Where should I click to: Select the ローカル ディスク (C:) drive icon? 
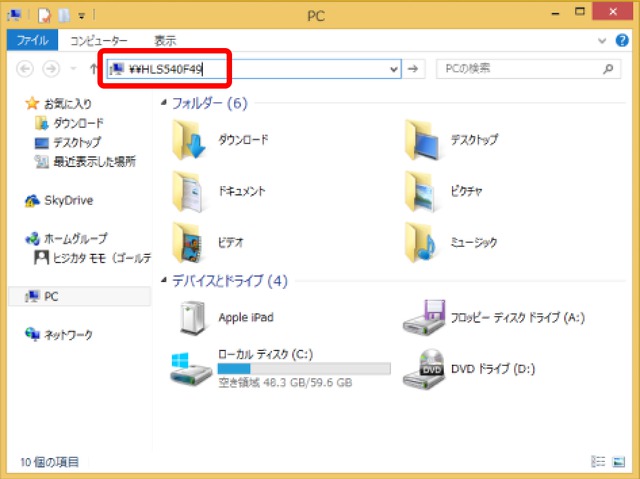coord(191,369)
